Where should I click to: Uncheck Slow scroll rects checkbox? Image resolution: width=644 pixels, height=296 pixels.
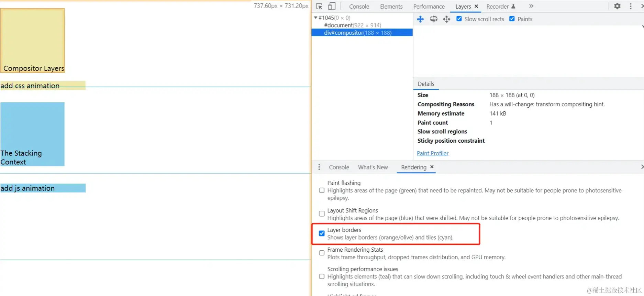tap(459, 19)
